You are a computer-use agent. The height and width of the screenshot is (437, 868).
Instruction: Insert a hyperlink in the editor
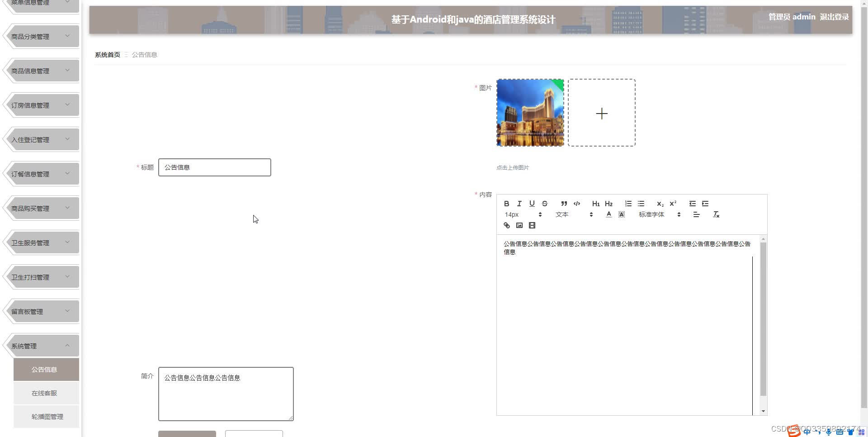(506, 225)
